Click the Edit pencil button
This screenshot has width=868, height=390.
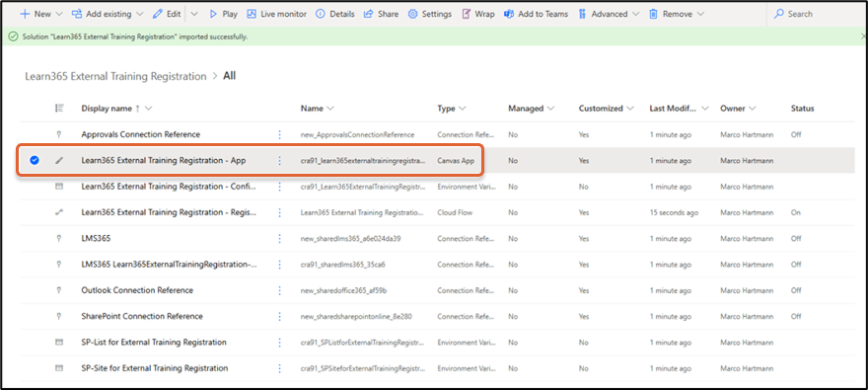tap(167, 14)
